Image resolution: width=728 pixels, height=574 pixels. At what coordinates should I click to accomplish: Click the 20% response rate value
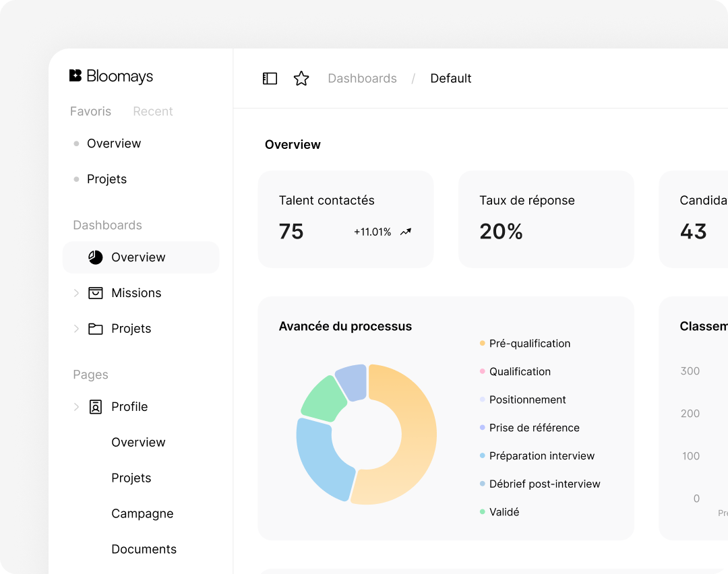[x=501, y=231]
